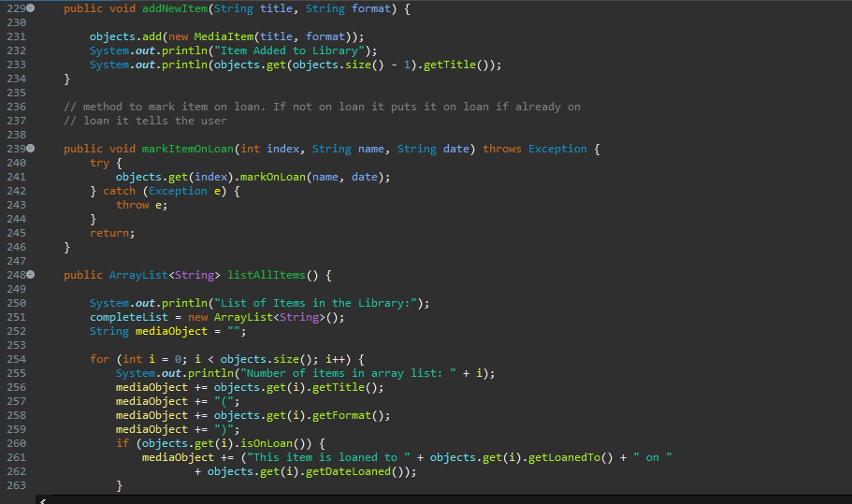This screenshot has width=852, height=504.
Task: Click the string "Item Added to Library"
Action: [289, 50]
